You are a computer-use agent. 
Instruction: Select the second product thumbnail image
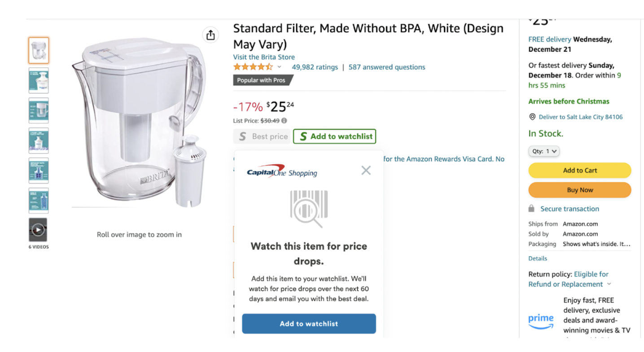pos(39,80)
